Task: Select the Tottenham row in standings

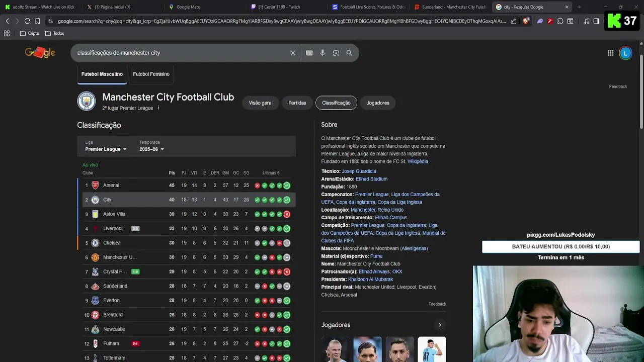Action: point(186,357)
